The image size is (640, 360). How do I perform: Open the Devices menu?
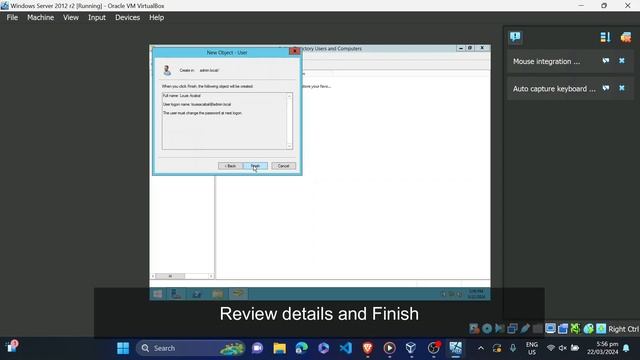pyautogui.click(x=127, y=18)
